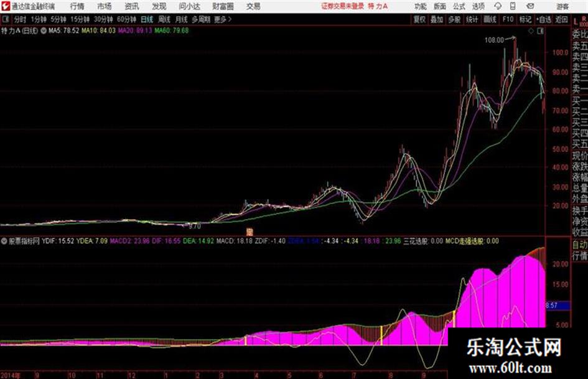Screen dimensions: 588x379
Task: Open the 交易 menu
Action: (253, 6)
